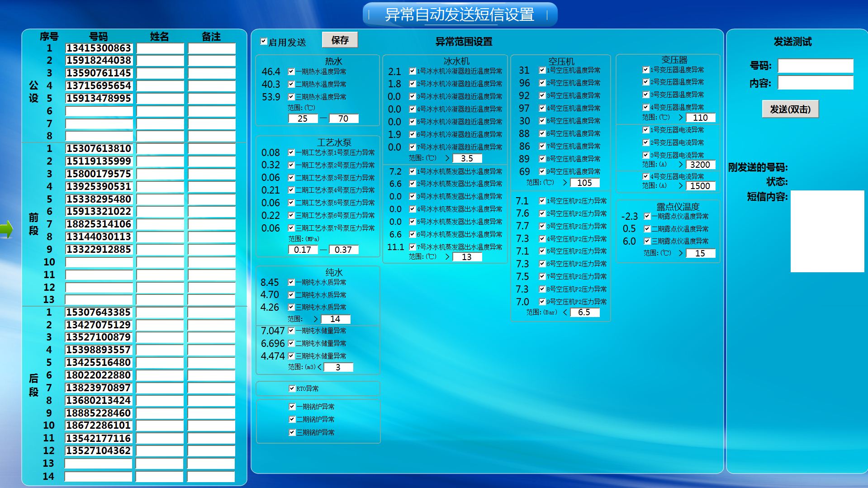Toggle the RTO异常 checkbox
The width and height of the screenshot is (868, 488).
[x=292, y=389]
